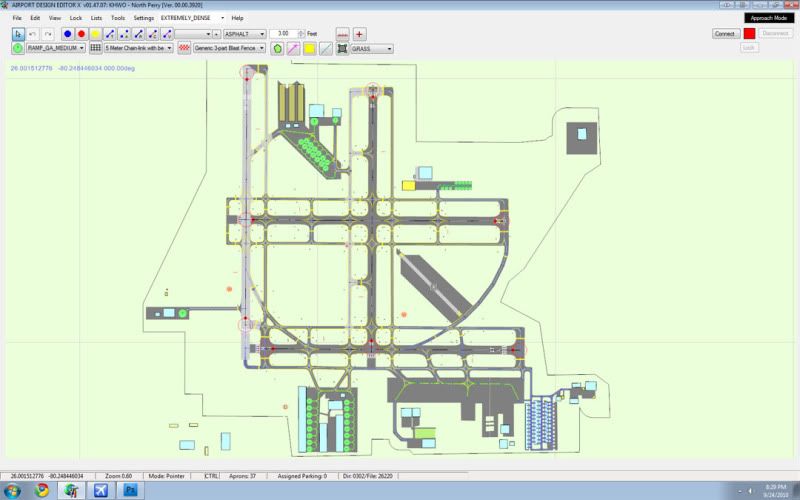
Task: Select the dark square apron tool icon
Action: coord(342,48)
